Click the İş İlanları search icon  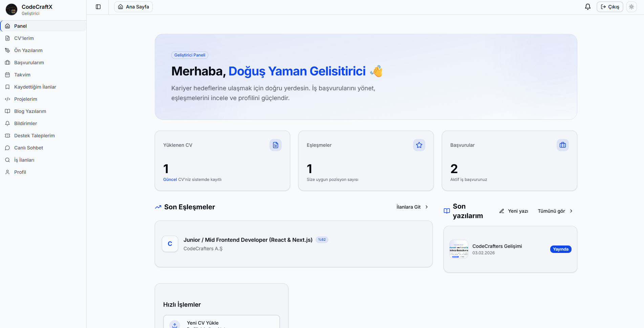tap(7, 160)
